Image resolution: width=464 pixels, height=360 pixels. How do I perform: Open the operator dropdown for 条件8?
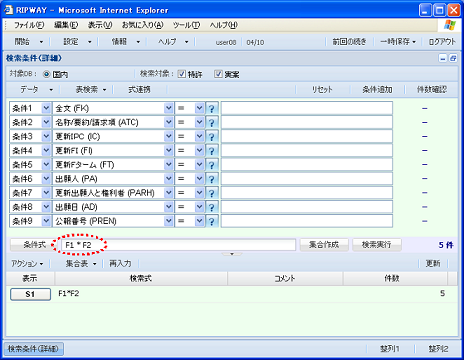199,207
